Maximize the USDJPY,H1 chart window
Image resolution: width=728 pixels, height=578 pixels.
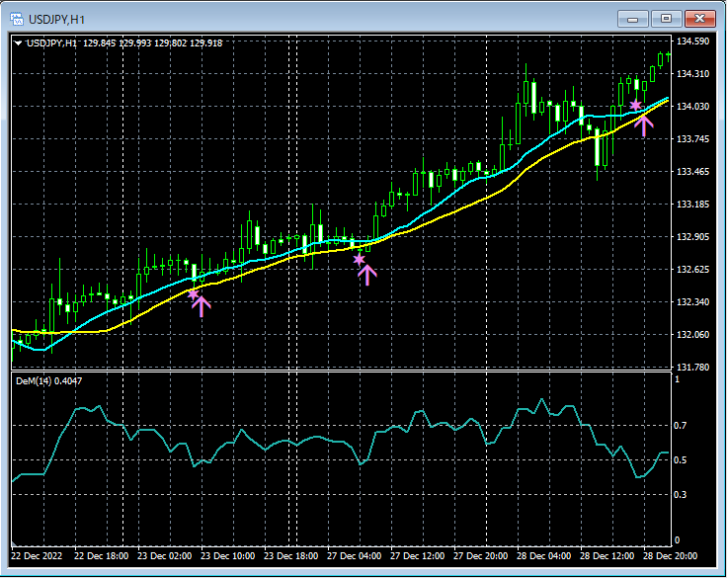(x=666, y=19)
